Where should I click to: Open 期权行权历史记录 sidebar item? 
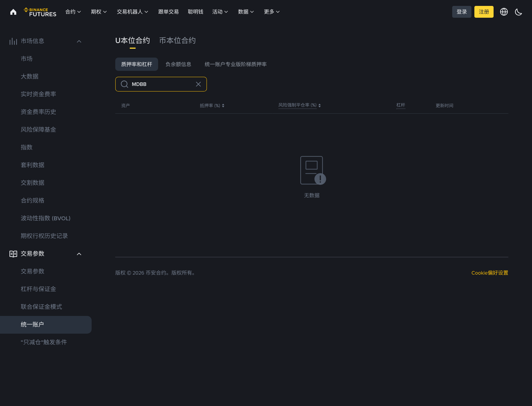pyautogui.click(x=44, y=236)
